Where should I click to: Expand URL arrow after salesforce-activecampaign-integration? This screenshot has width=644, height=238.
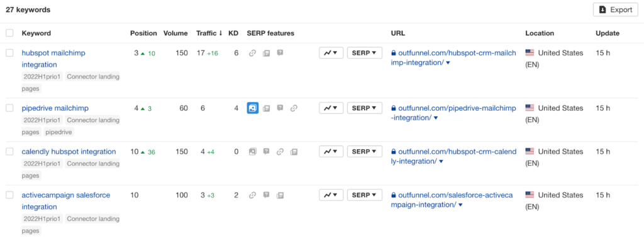point(461,205)
